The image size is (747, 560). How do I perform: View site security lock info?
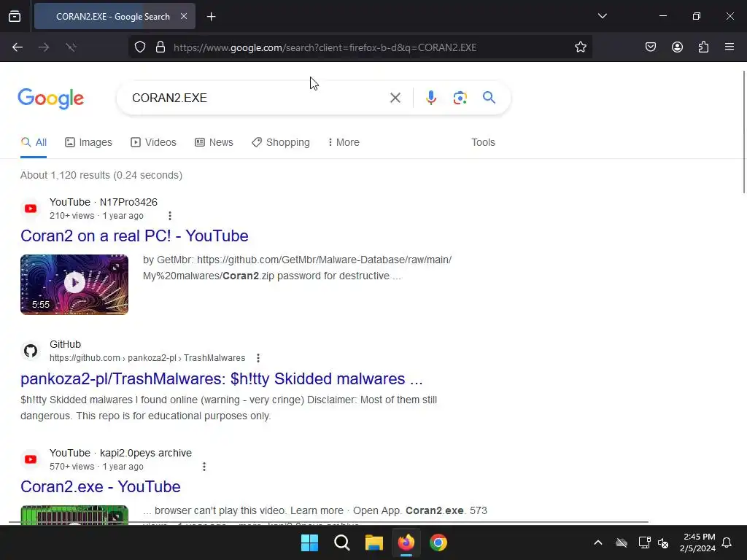160,47
